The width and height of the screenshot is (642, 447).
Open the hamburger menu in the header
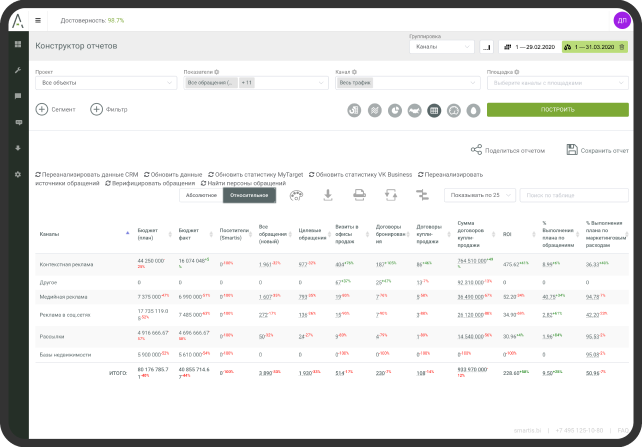pyautogui.click(x=38, y=19)
